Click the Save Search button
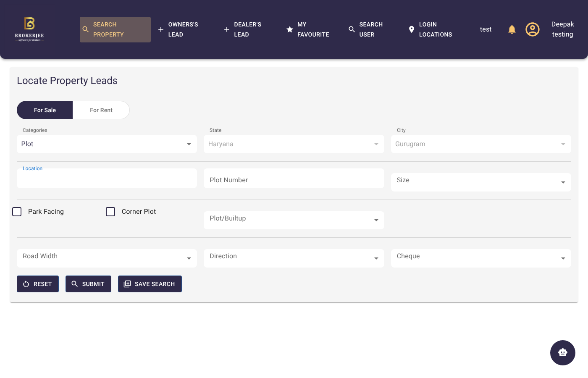This screenshot has height=378, width=588. [150, 284]
